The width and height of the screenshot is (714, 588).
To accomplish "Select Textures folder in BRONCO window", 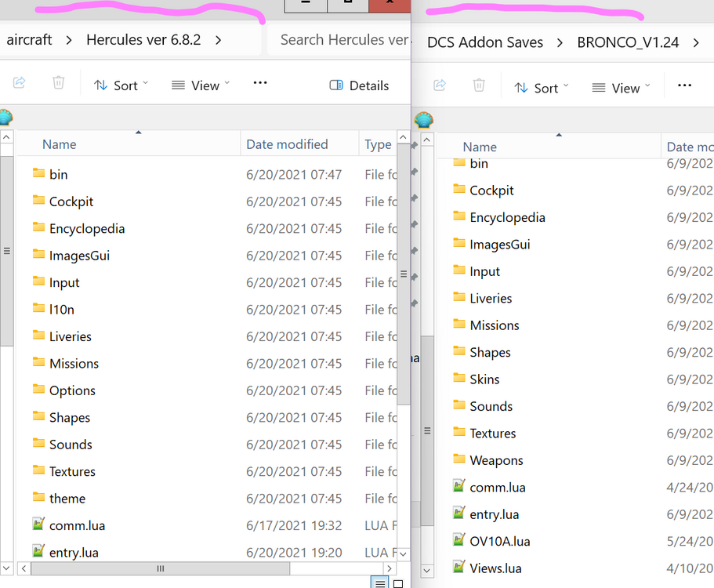I will [493, 433].
